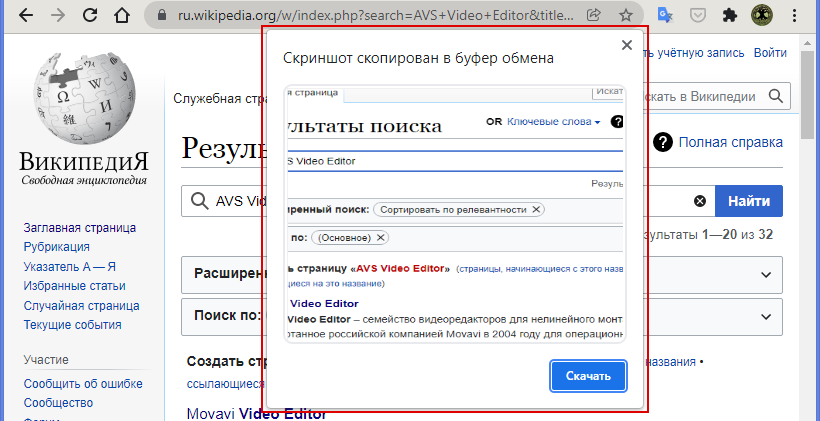Open Wikipedia globe logo home link

(x=84, y=99)
